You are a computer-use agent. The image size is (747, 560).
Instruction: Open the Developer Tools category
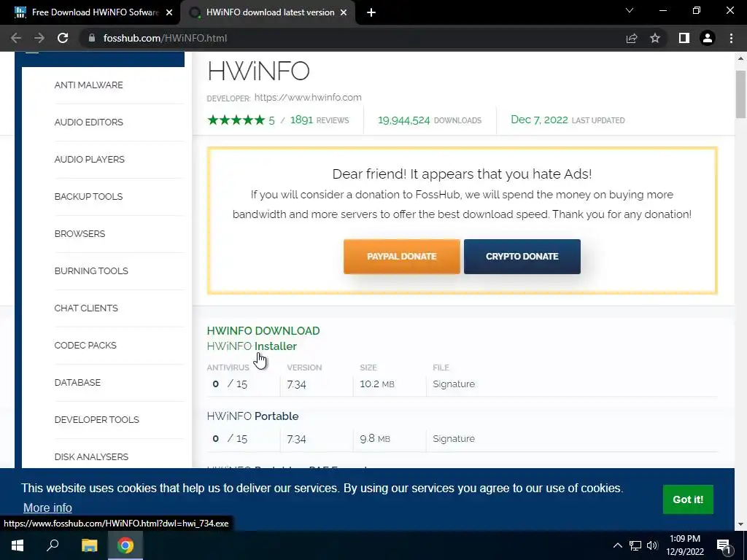pyautogui.click(x=97, y=419)
